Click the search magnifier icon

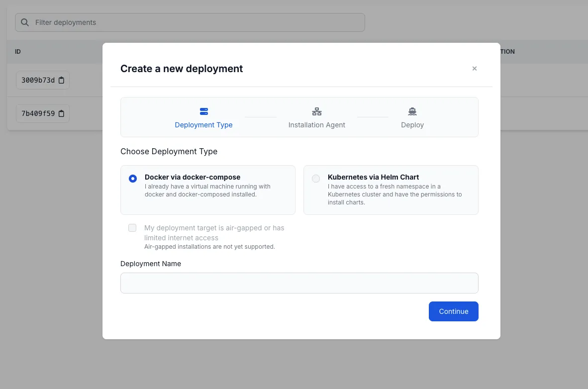point(25,22)
